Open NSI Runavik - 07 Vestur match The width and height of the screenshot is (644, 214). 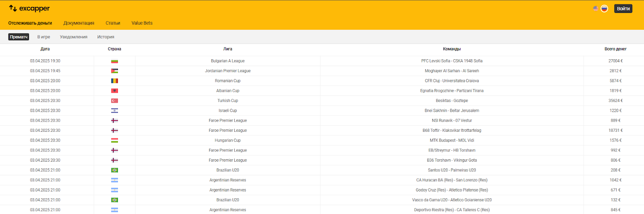[x=452, y=121]
